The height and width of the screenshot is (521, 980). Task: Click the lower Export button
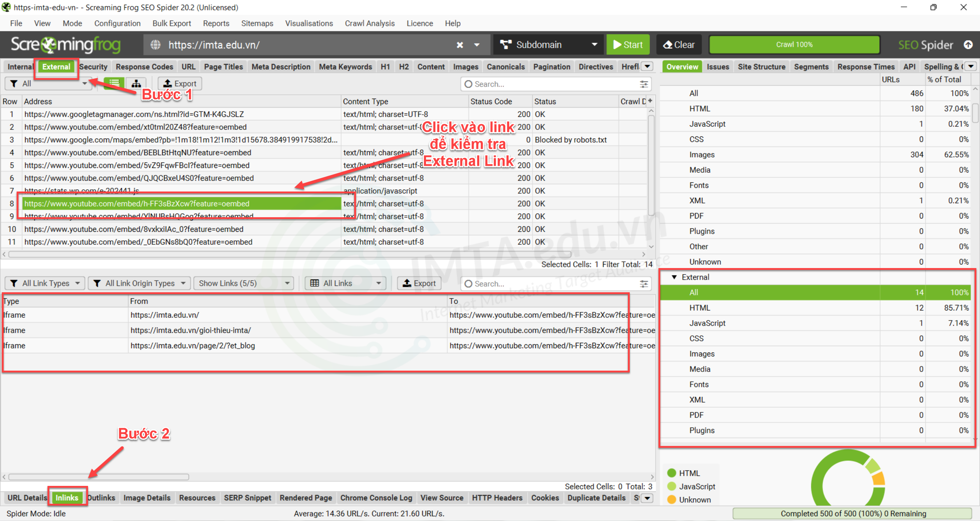tap(419, 283)
